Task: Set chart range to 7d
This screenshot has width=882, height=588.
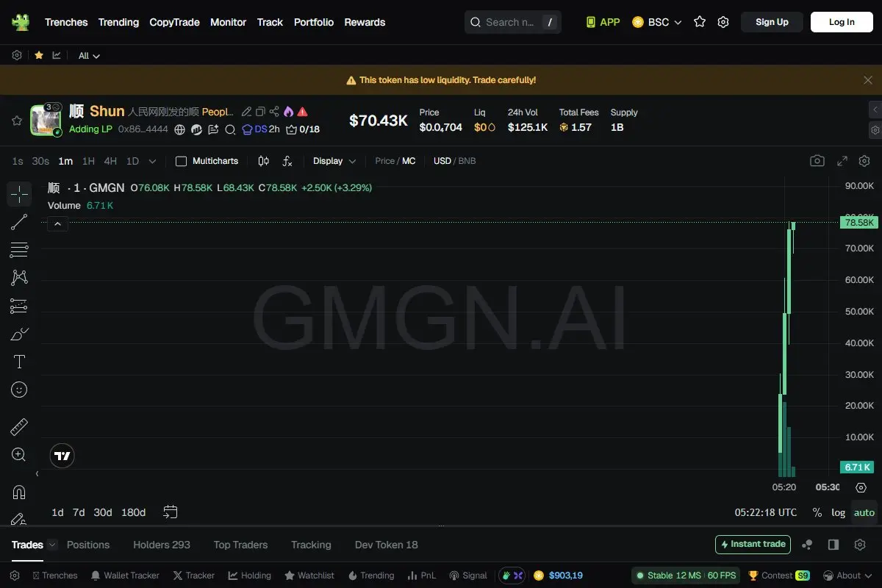Action: coord(79,512)
